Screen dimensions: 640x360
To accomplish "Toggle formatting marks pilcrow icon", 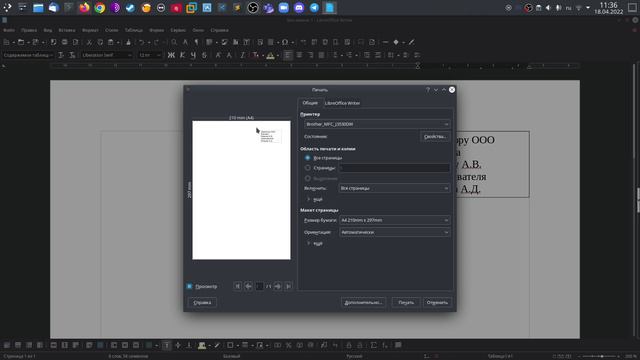I will (196, 42).
